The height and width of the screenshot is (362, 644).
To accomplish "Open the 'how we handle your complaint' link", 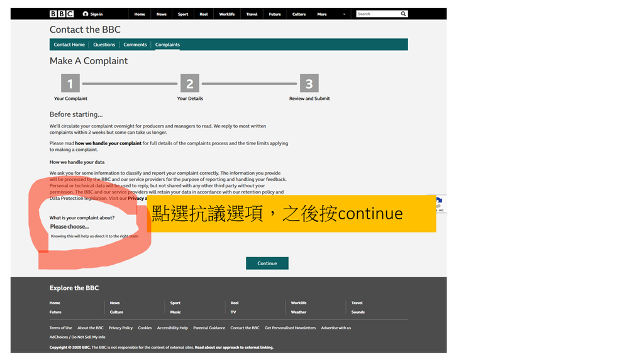I will [x=108, y=143].
